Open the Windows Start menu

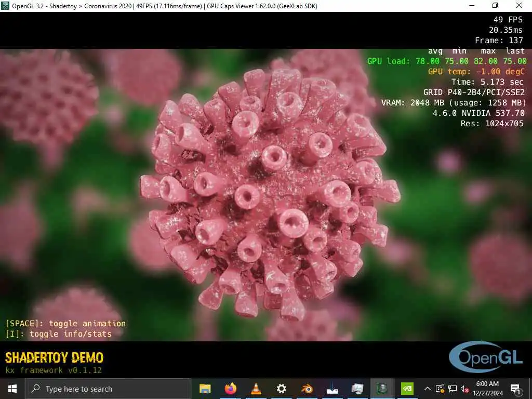pyautogui.click(x=12, y=389)
